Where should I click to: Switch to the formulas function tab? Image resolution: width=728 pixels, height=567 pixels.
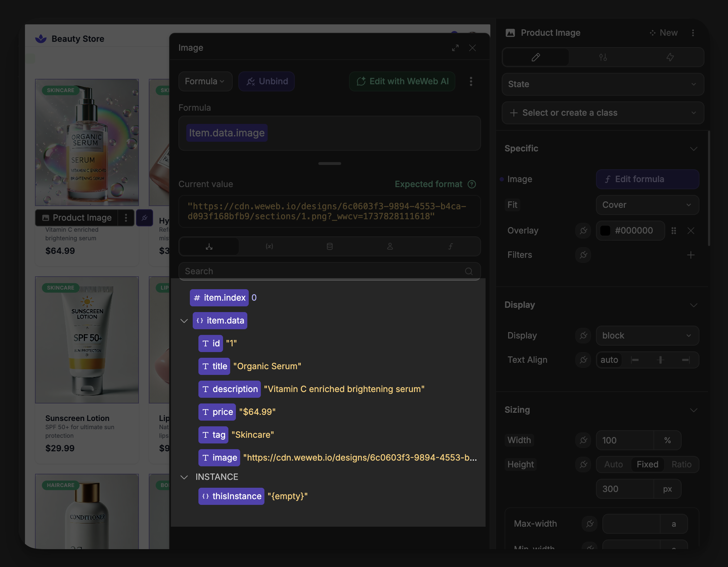[450, 246]
